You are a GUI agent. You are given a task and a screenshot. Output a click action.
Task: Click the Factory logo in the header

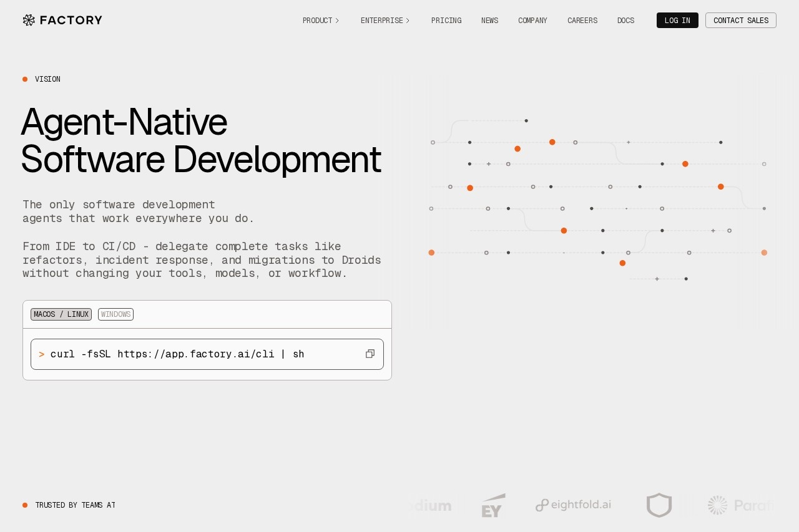click(x=62, y=20)
